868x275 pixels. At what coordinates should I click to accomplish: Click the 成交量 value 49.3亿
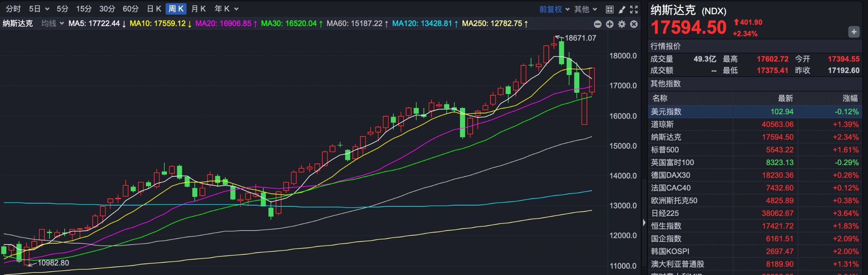pyautogui.click(x=705, y=59)
